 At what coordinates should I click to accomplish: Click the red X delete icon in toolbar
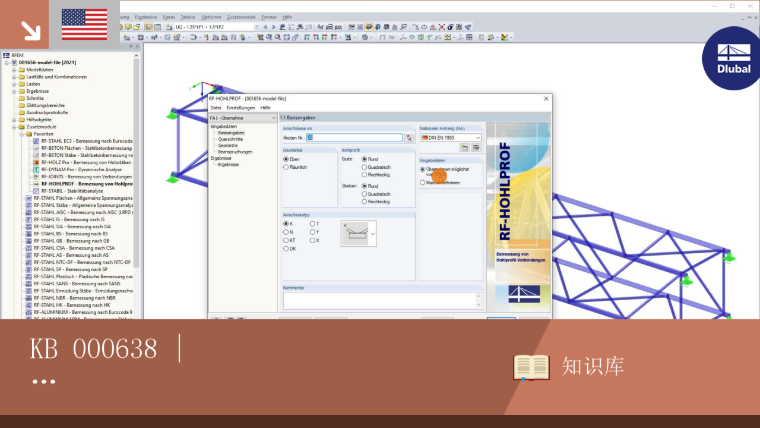pyautogui.click(x=442, y=27)
